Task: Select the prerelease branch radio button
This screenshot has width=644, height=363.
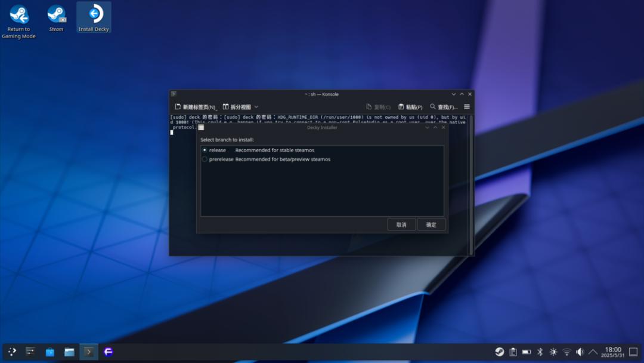Action: coord(205,159)
